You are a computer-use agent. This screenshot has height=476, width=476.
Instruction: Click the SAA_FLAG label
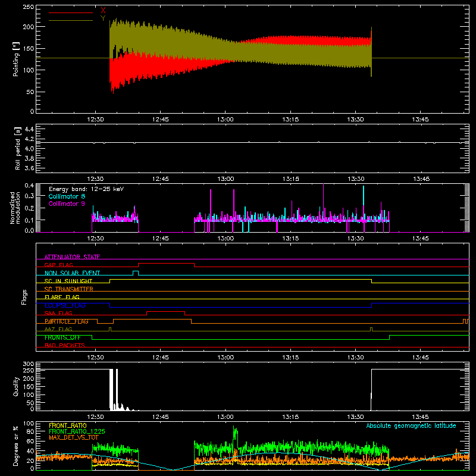pyautogui.click(x=58, y=313)
